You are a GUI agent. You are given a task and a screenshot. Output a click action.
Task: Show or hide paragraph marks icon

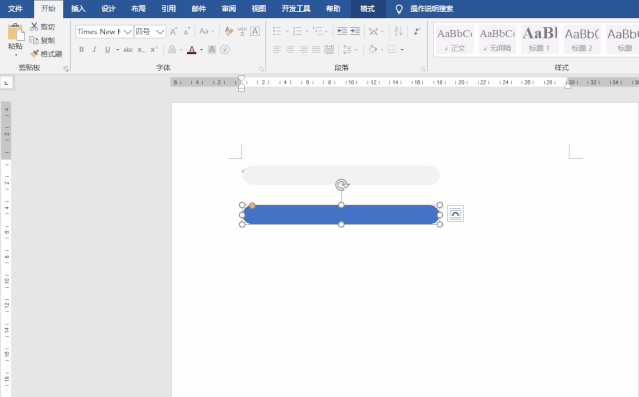pyautogui.click(x=416, y=31)
